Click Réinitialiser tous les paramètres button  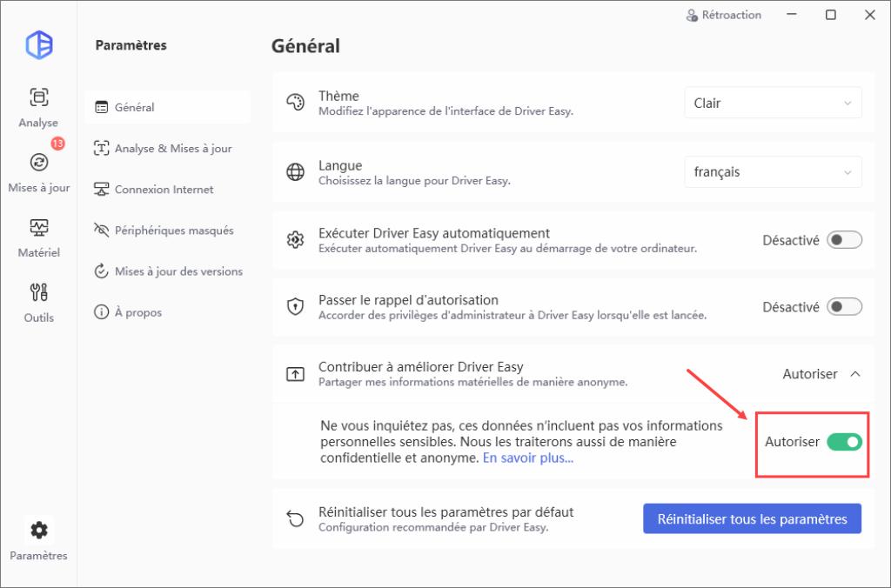[x=753, y=518]
